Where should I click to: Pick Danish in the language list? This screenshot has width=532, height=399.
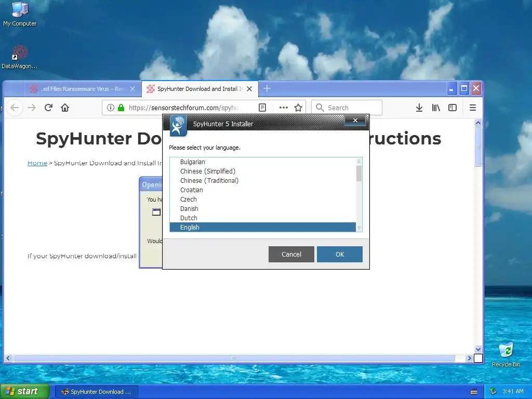262,208
